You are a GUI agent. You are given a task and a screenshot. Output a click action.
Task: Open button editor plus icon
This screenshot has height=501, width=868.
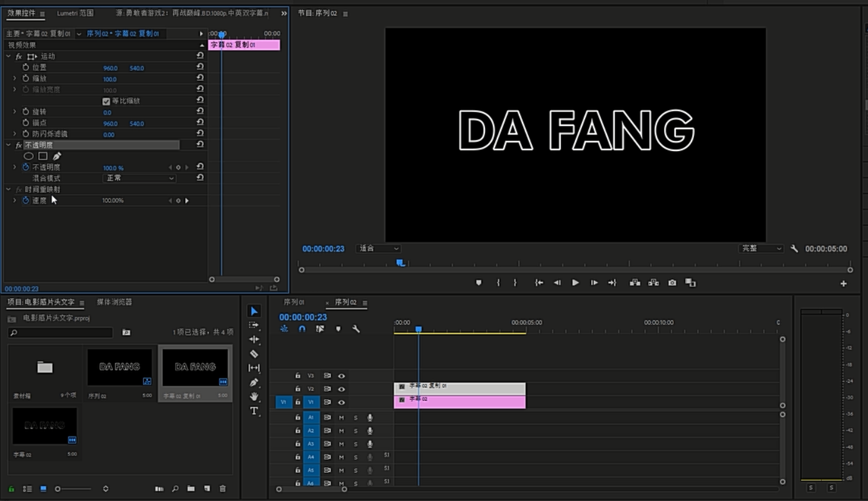(844, 284)
